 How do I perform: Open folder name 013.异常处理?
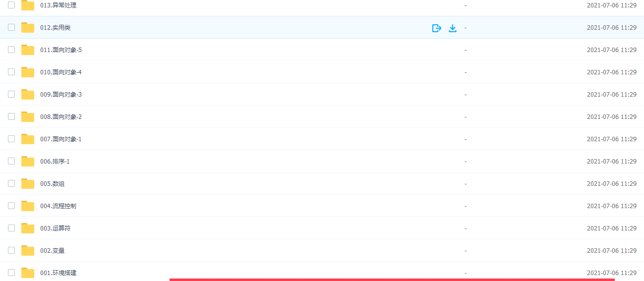(59, 5)
